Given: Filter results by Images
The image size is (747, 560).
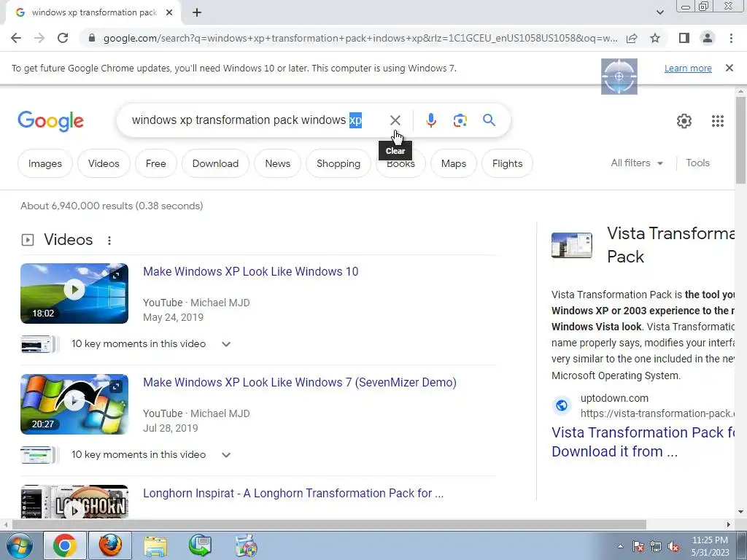Looking at the screenshot, I should [x=44, y=163].
